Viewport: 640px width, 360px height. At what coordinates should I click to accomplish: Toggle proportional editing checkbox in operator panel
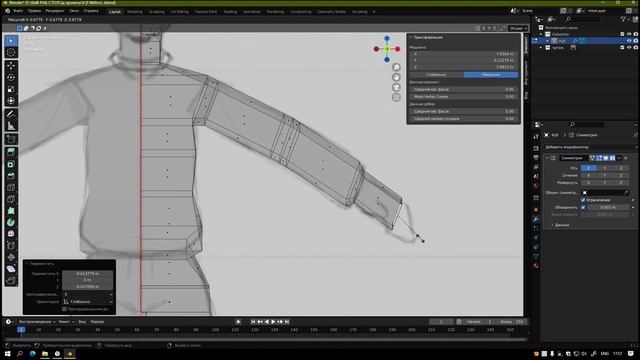point(64,309)
